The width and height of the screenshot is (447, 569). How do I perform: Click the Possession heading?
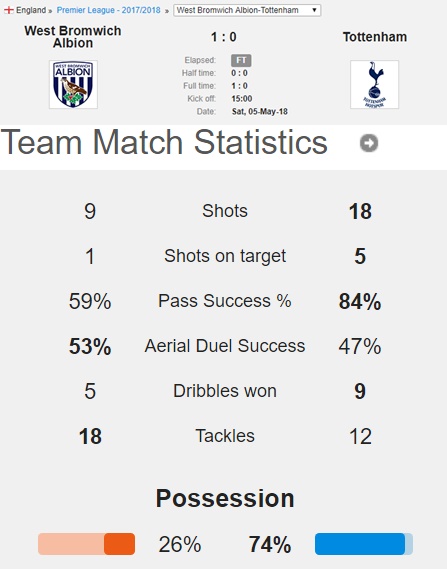coord(225,498)
